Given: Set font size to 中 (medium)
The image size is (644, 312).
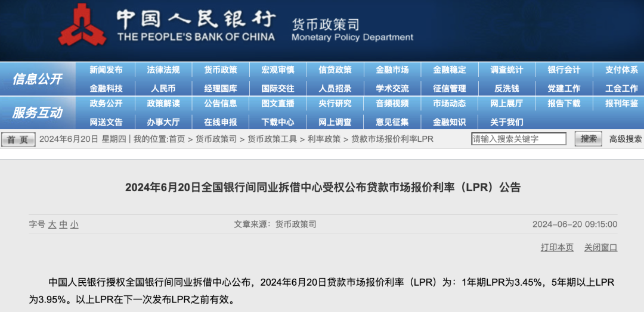Looking at the screenshot, I should 63,224.
